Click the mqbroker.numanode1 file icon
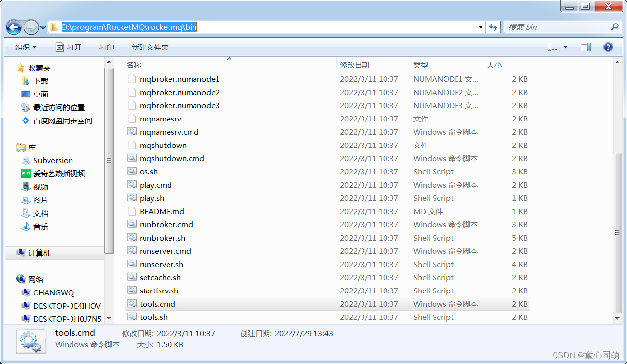The image size is (627, 364). pos(131,79)
